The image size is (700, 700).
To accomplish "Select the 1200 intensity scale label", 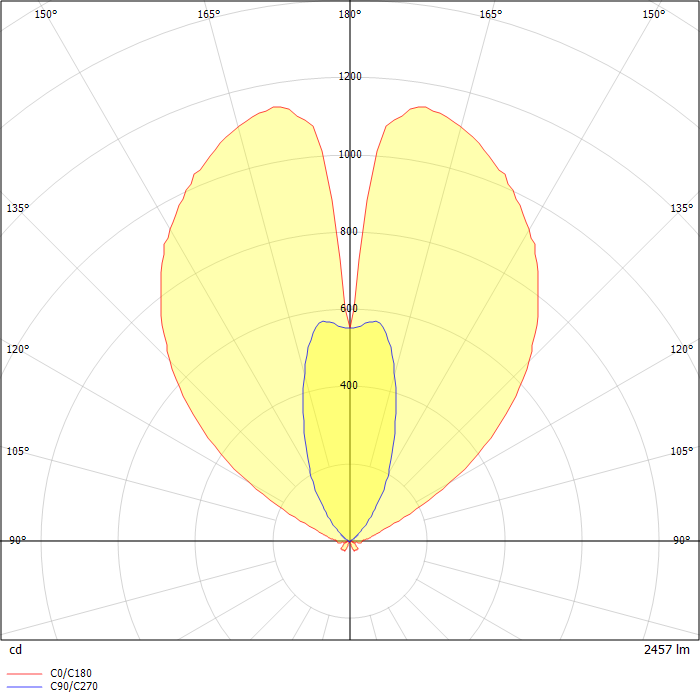I will tap(350, 76).
